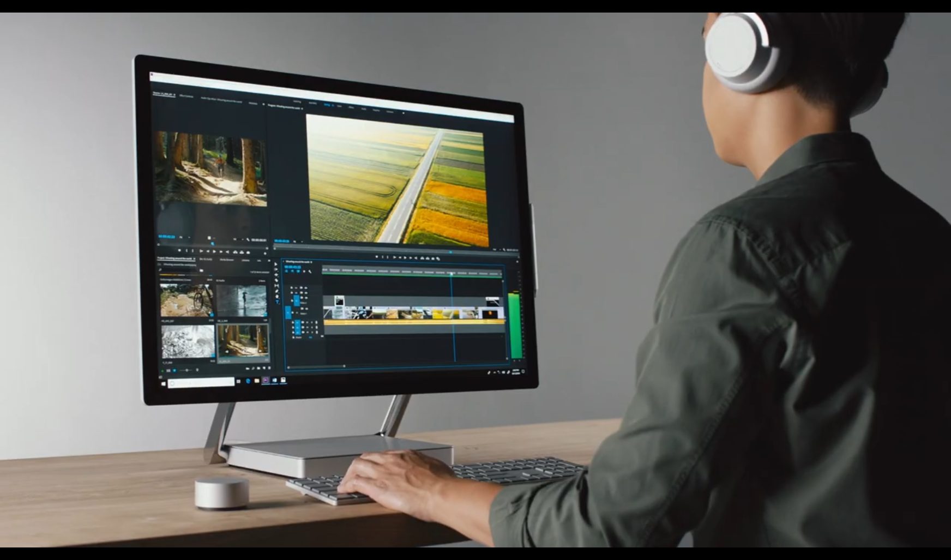Toggle the blue video track targeting button

pyautogui.click(x=297, y=300)
